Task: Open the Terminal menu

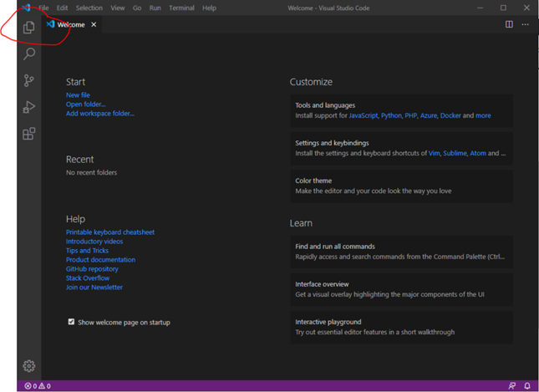Action: point(181,8)
